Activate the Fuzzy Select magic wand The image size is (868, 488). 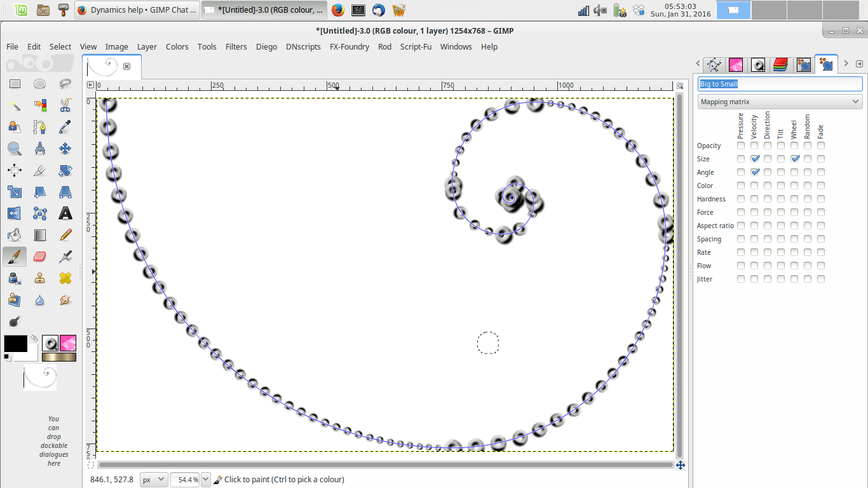coord(15,105)
